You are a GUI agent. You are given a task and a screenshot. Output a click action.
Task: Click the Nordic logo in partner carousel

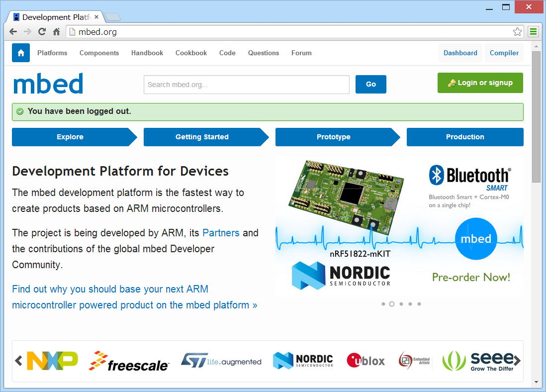pyautogui.click(x=303, y=361)
